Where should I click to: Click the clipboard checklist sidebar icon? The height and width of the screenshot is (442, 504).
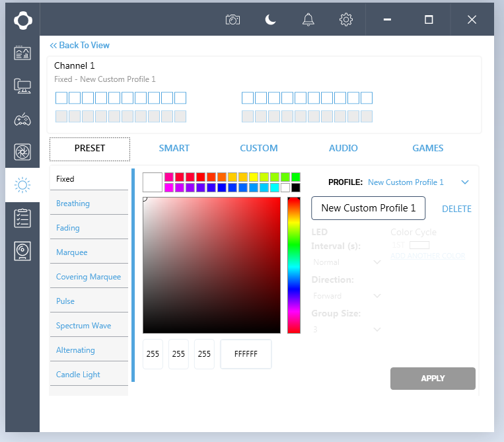[x=22, y=217]
